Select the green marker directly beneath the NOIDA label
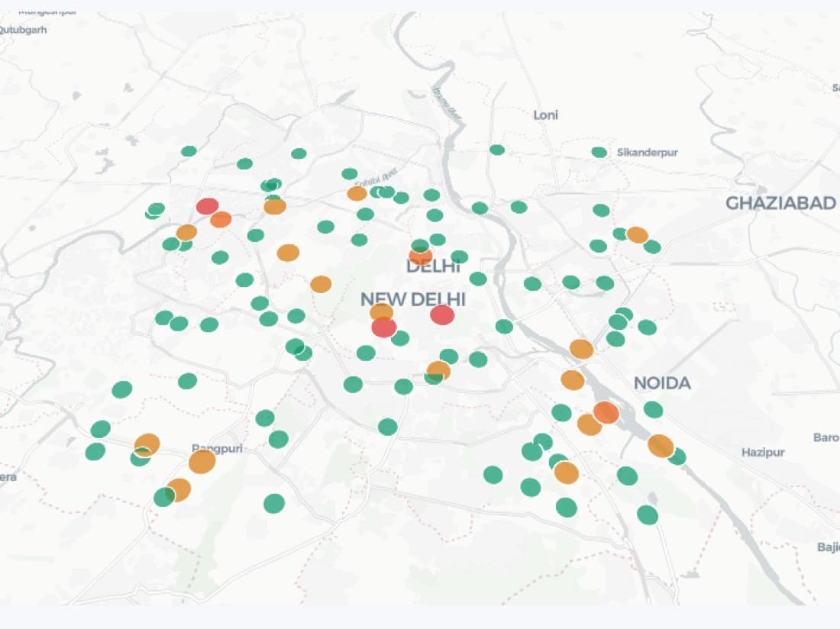 (653, 410)
